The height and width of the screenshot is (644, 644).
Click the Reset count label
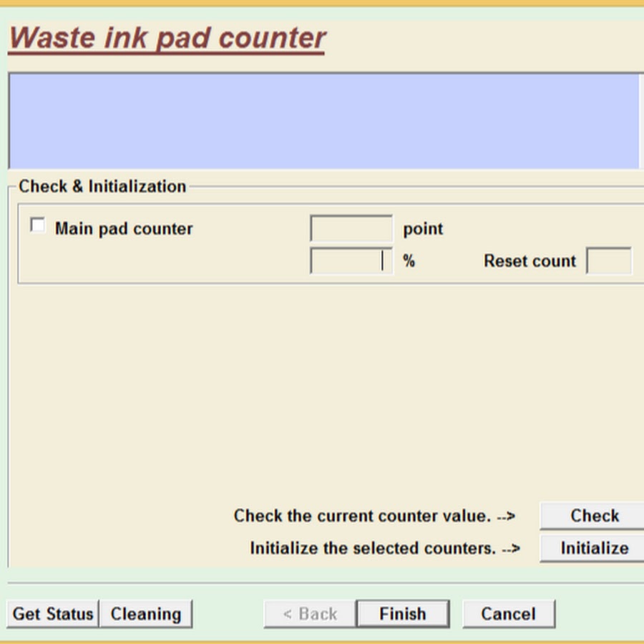(530, 261)
